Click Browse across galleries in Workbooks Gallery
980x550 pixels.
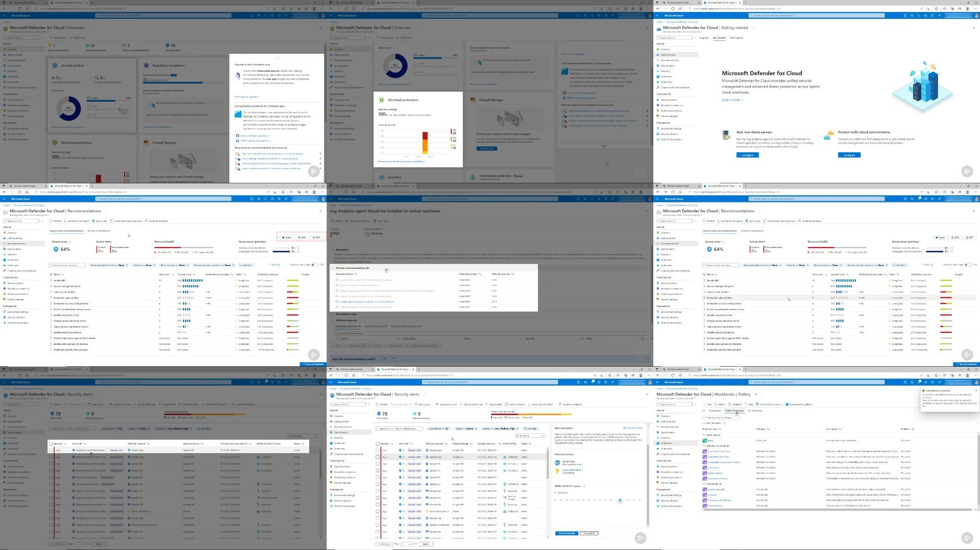[799, 404]
